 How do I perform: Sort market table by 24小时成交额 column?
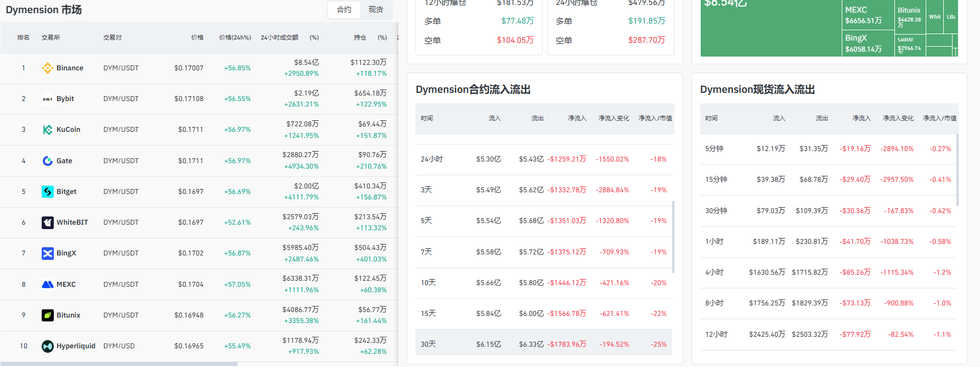(x=279, y=37)
